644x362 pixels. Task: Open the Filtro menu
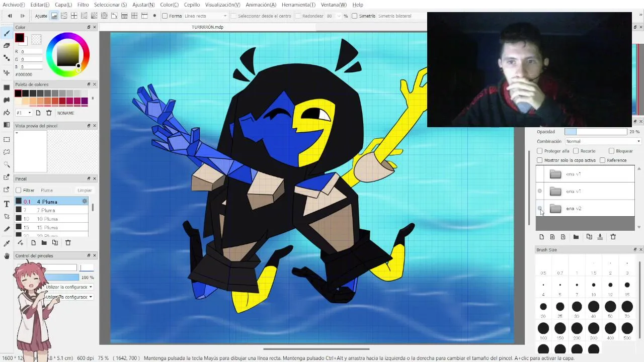83,5
